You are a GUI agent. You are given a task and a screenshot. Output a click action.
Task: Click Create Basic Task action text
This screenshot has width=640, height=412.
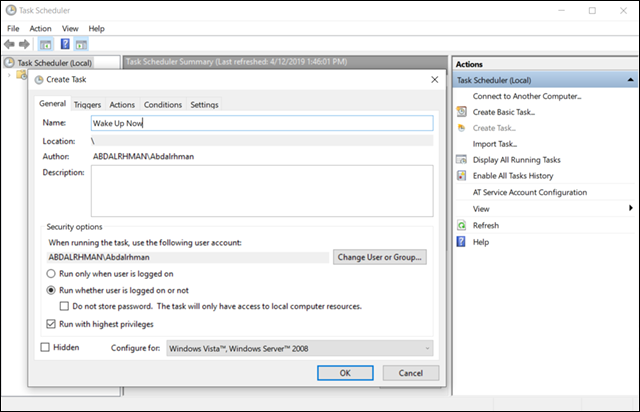pos(504,112)
